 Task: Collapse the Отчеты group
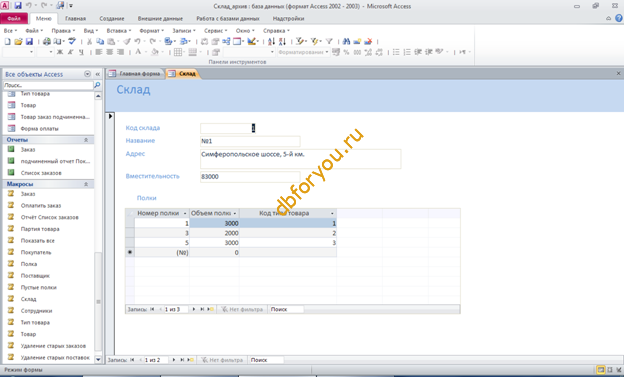[86, 140]
